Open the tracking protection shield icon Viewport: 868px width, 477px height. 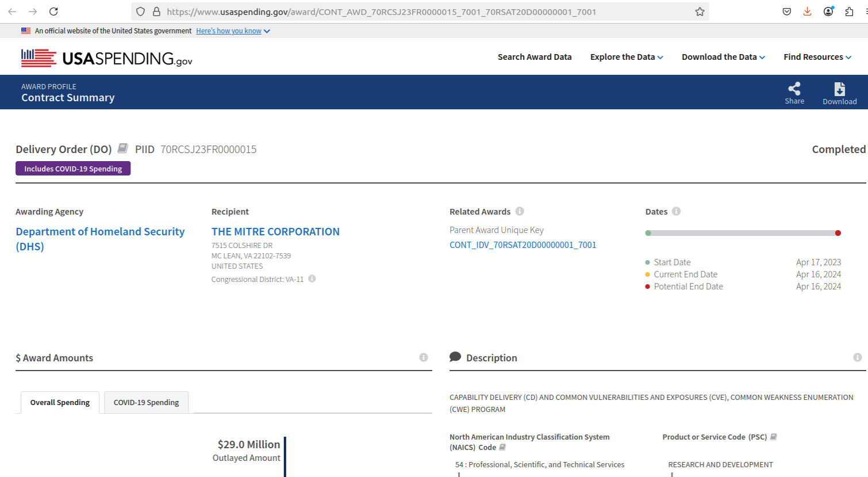coord(141,12)
